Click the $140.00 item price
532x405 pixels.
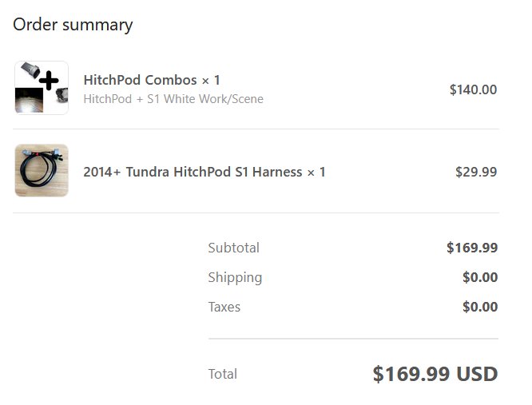tap(473, 89)
